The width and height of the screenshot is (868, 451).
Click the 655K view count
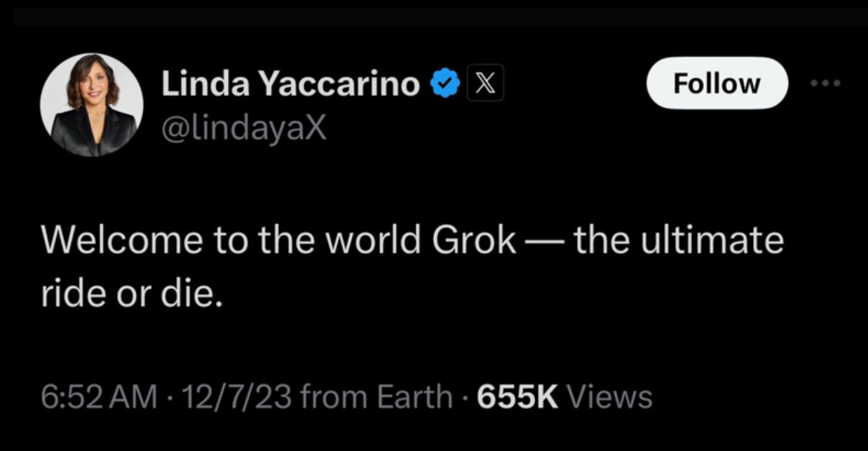click(517, 397)
